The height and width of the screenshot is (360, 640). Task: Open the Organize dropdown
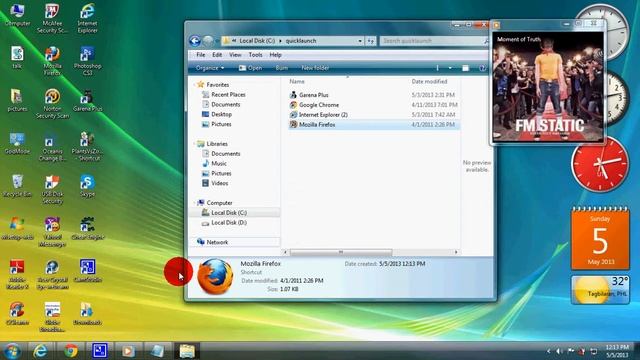pos(210,68)
